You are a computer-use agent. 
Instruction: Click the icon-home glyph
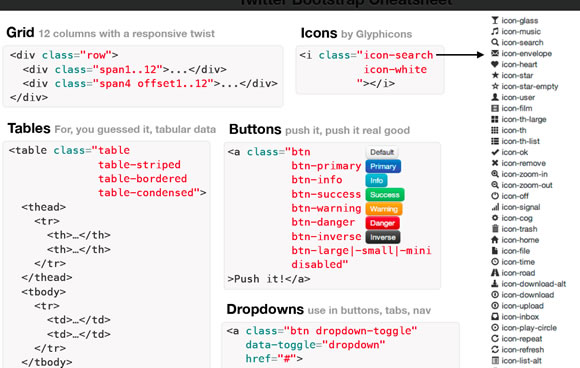(x=495, y=240)
